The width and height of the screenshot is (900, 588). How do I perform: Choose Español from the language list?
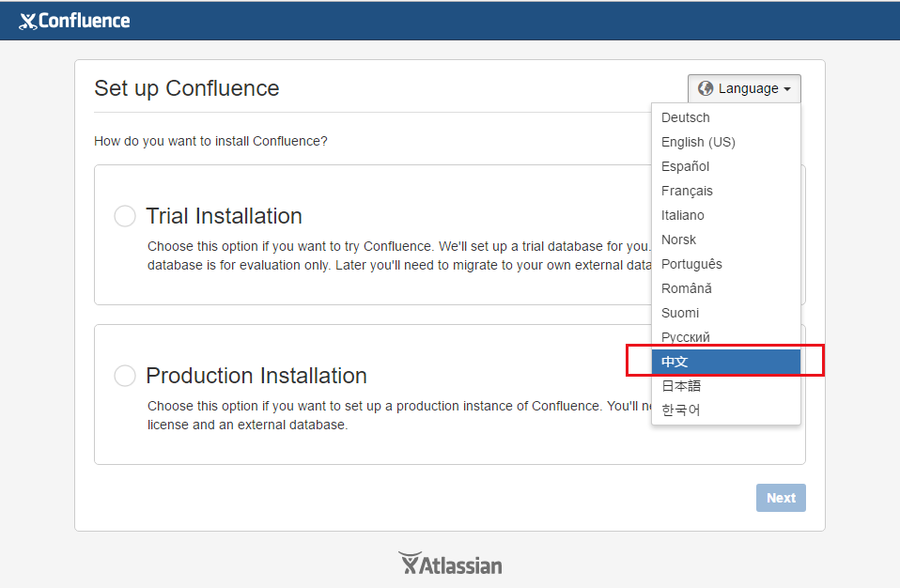pyautogui.click(x=726, y=166)
